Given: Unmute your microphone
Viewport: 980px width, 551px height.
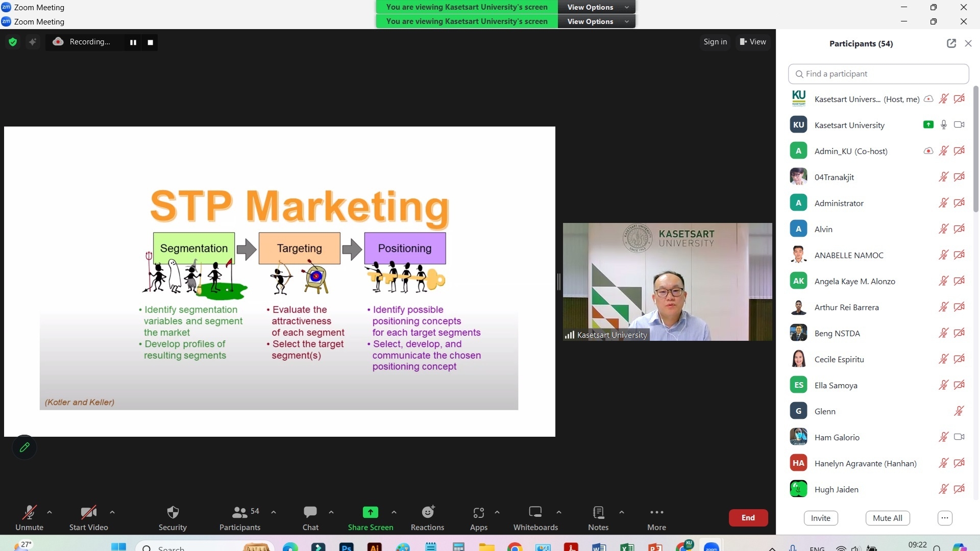Looking at the screenshot, I should coord(29,518).
